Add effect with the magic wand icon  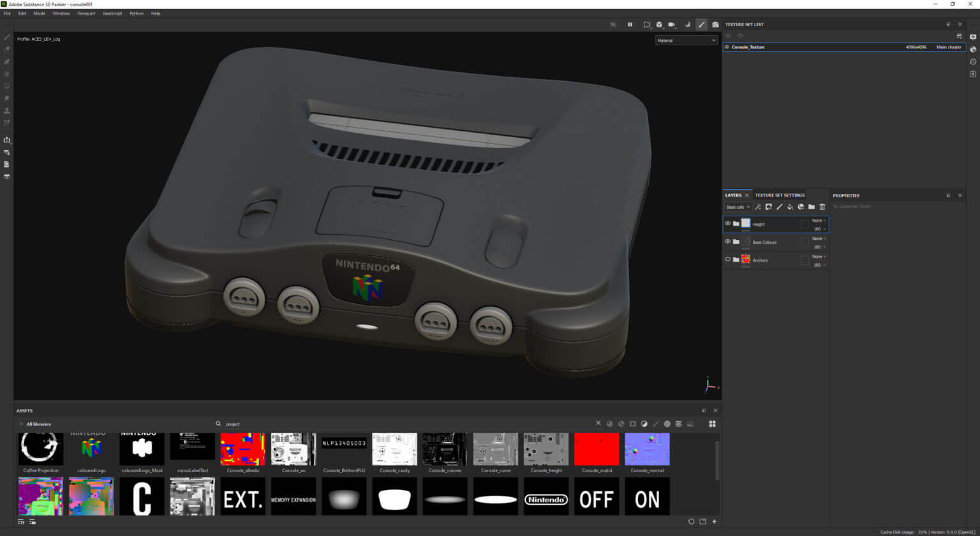tap(758, 207)
